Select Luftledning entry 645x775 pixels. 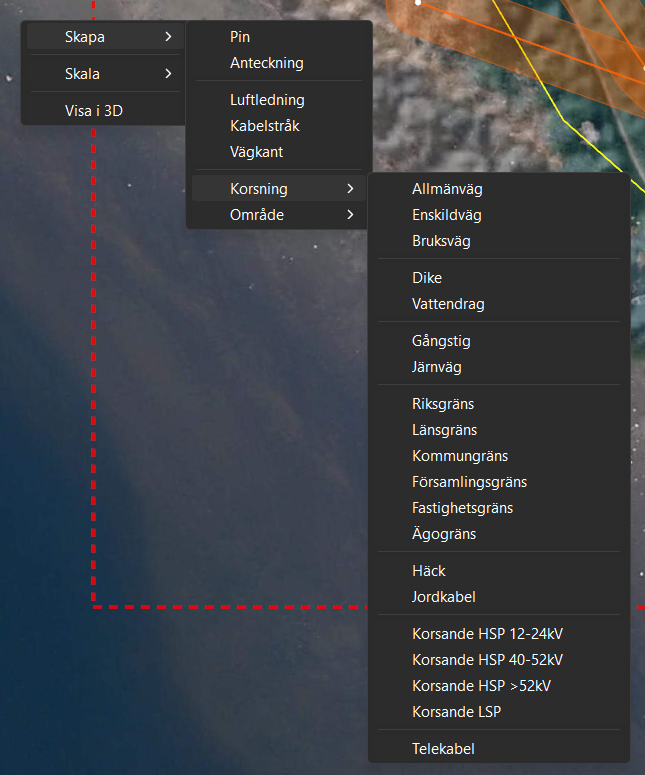279,100
